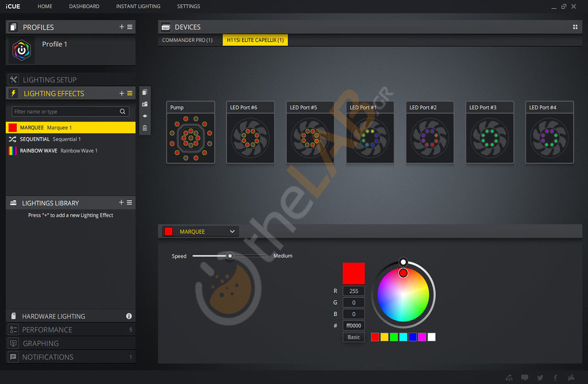This screenshot has height=384, width=588.
Task: Select the Pump device thumbnail
Action: pyautogui.click(x=191, y=132)
